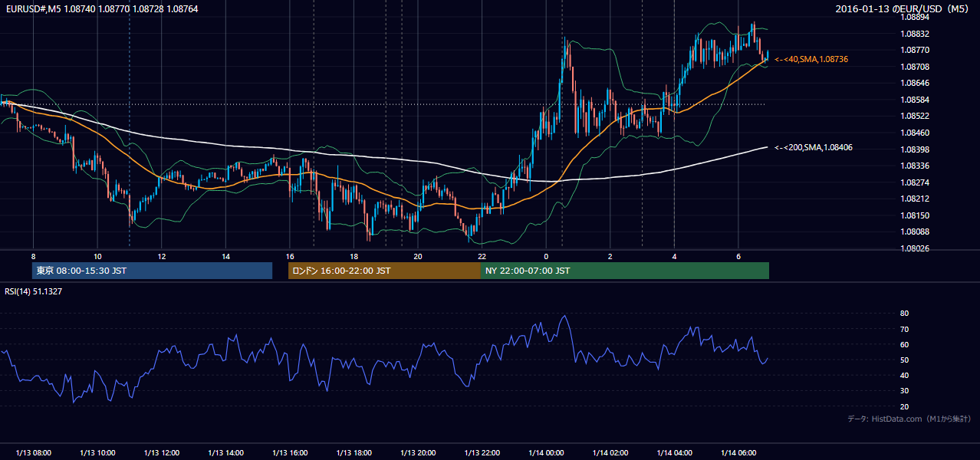Click the 1/13 14:00 time axis label
The width and height of the screenshot is (980, 460).
tap(225, 453)
